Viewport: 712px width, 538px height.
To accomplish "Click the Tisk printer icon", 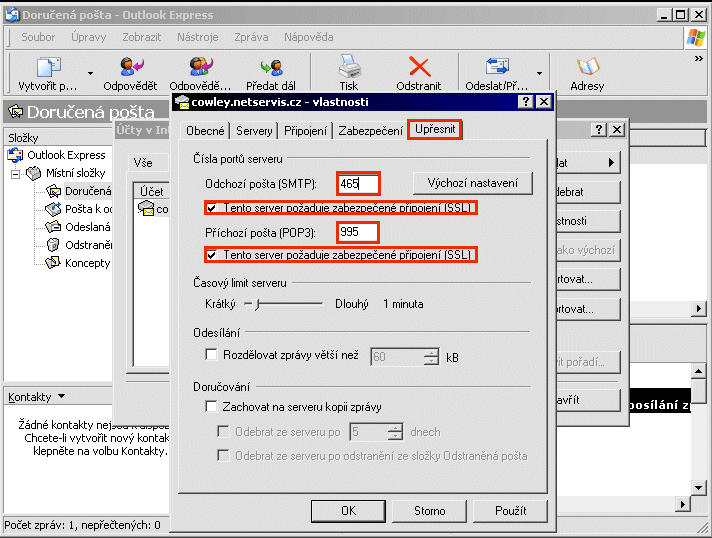I will tap(349, 67).
